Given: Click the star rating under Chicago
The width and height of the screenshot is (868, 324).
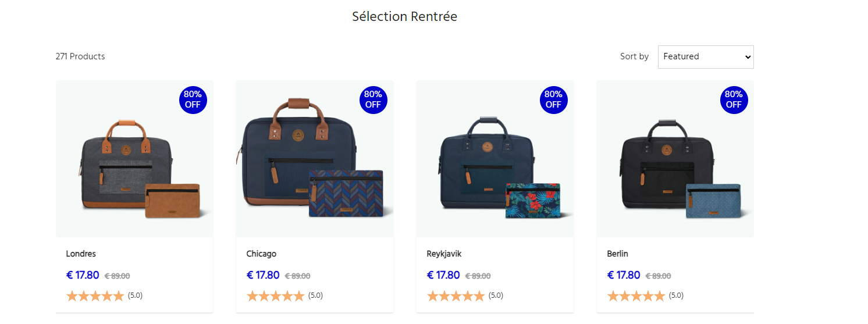Looking at the screenshot, I should click(276, 296).
